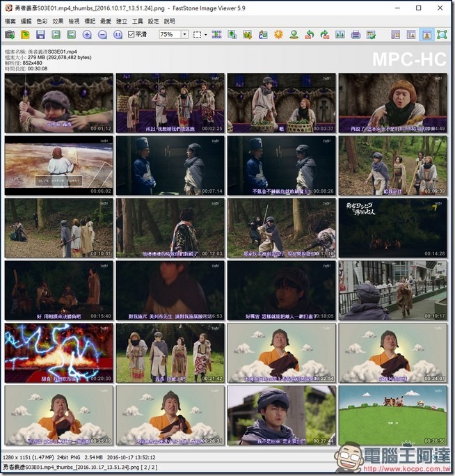
Task: Start slideshow with the film strip icon
Action: [217, 35]
